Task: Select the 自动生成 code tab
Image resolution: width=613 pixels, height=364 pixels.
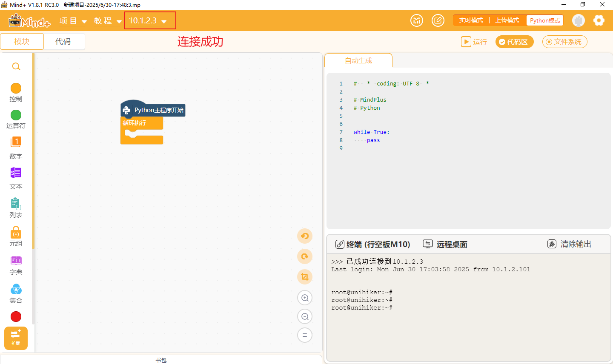Action: tap(358, 61)
